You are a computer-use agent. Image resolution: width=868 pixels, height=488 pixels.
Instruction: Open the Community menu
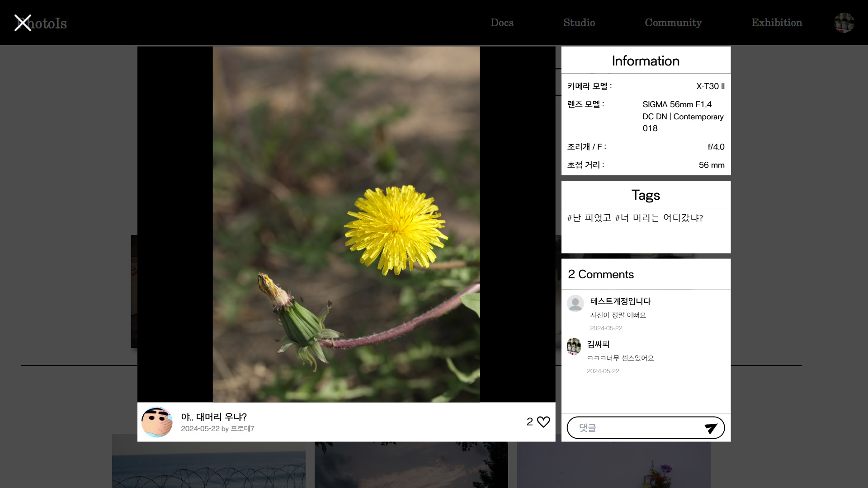(673, 23)
